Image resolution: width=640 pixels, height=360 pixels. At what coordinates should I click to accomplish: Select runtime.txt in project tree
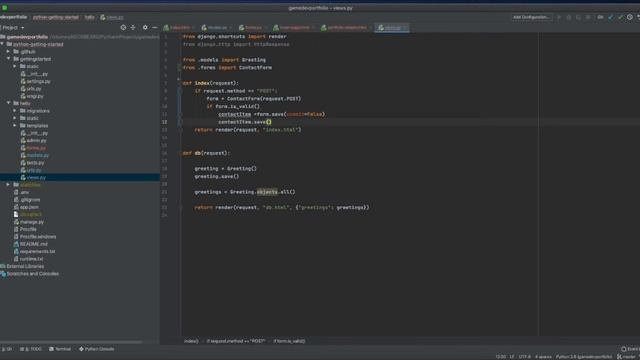(x=28, y=259)
